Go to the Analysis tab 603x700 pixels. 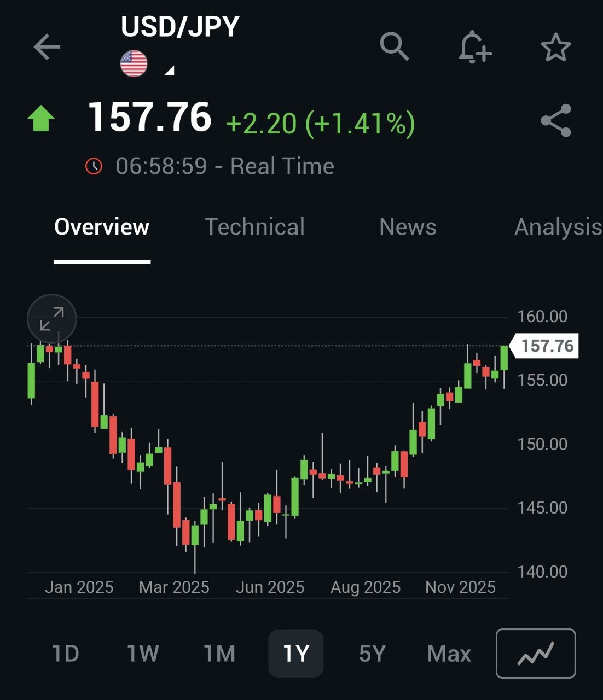point(557,227)
